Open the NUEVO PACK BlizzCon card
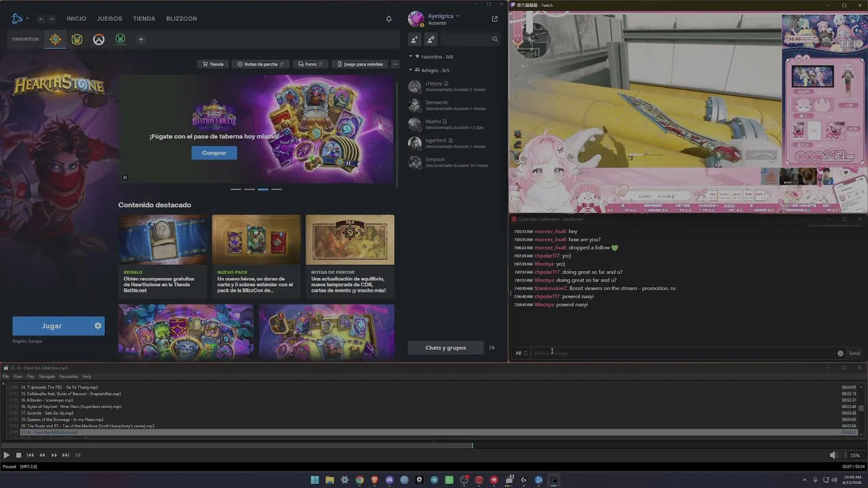The image size is (868, 488). (x=256, y=256)
